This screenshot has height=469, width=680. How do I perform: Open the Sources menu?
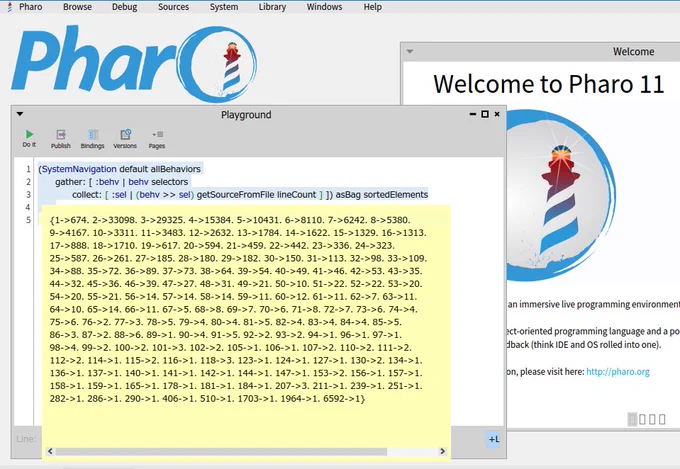pos(173,7)
